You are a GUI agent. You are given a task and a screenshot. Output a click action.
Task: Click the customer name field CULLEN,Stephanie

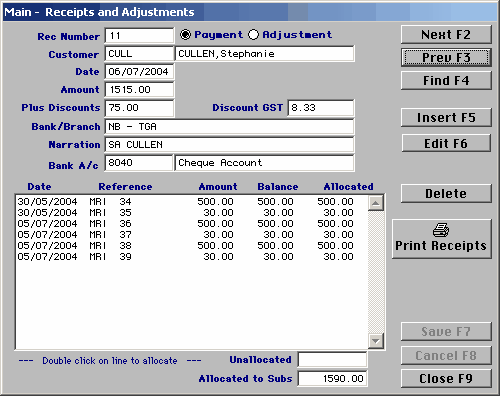pyautogui.click(x=264, y=54)
